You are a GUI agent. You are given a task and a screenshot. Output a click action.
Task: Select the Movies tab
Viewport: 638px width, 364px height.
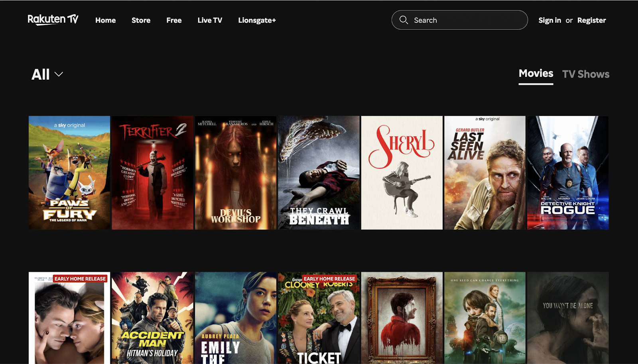point(536,74)
